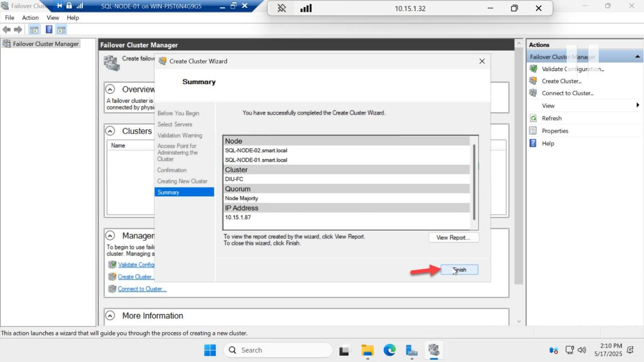The width and height of the screenshot is (644, 362).
Task: Open Windows Start menu
Action: [210, 350]
